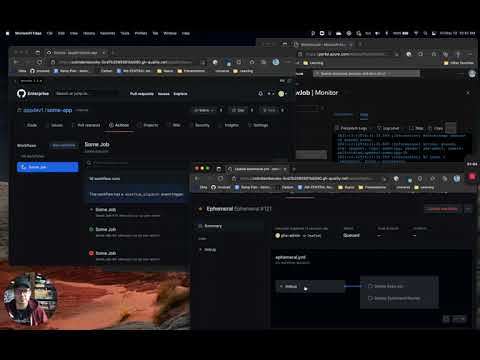The image size is (480, 360).
Task: Click the Setup job node in workflow graph
Action: coord(310,286)
